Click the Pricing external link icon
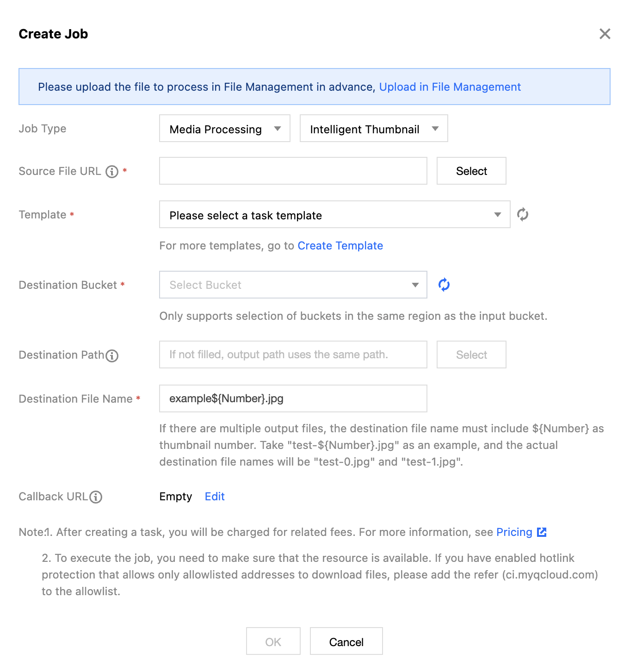Screen dimensions: 630x672 pos(542,532)
